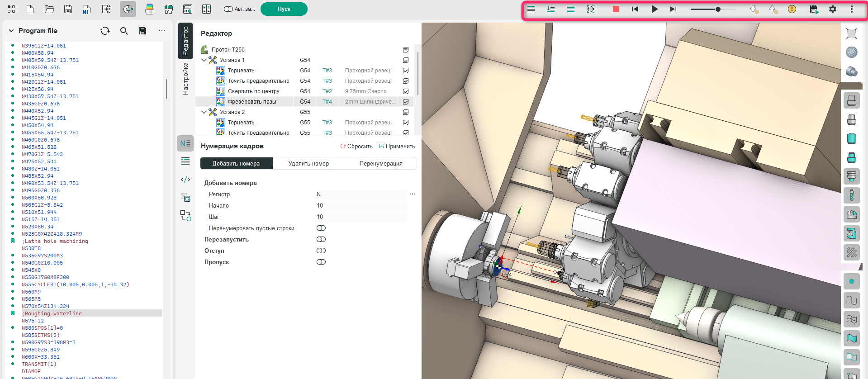This screenshot has height=379, width=868.
Task: Click the Применить button
Action: coord(397,147)
